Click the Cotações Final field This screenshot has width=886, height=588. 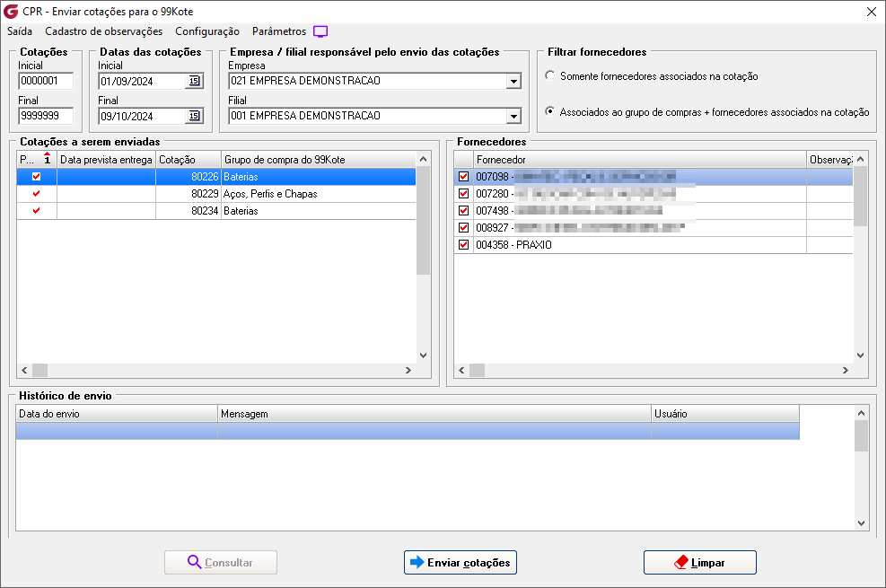tap(46, 116)
